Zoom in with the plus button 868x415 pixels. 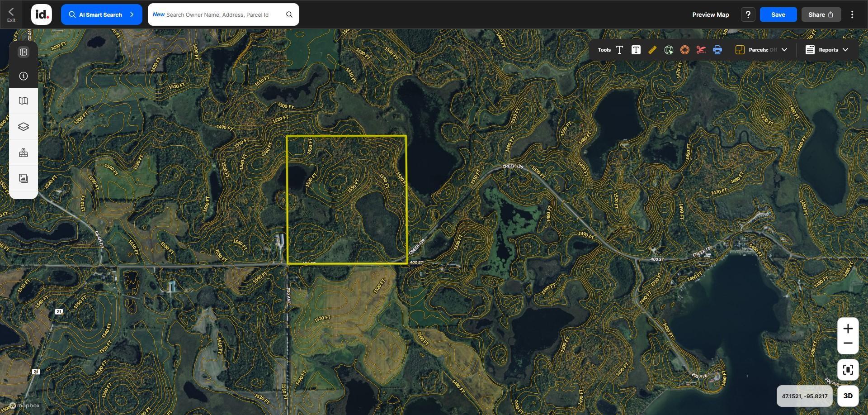[848, 329]
